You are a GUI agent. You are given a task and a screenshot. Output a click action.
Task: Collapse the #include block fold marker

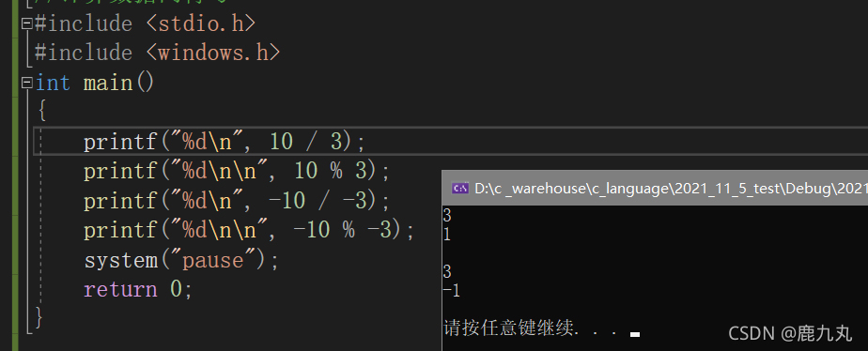click(26, 23)
